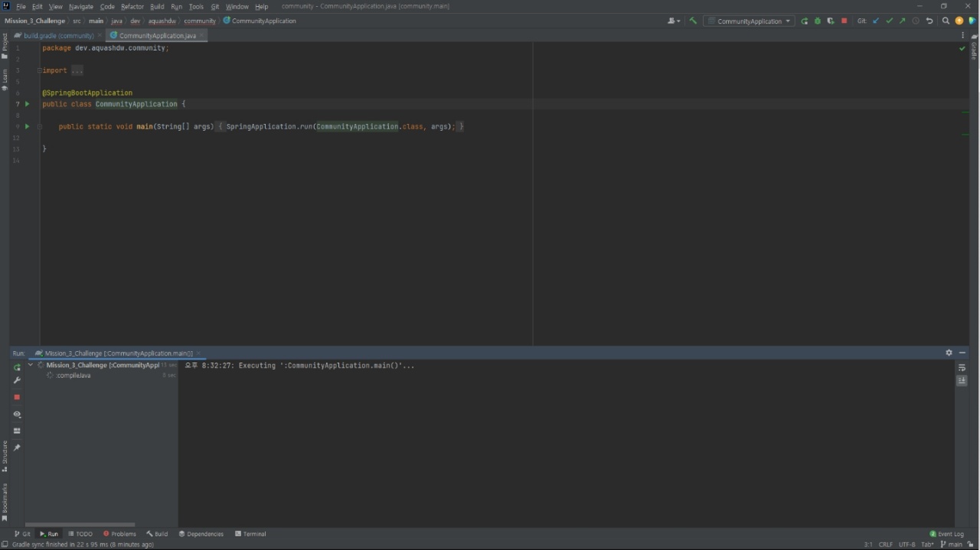The height and width of the screenshot is (550, 980).
Task: Click Git Push green arrow icon
Action: 902,21
